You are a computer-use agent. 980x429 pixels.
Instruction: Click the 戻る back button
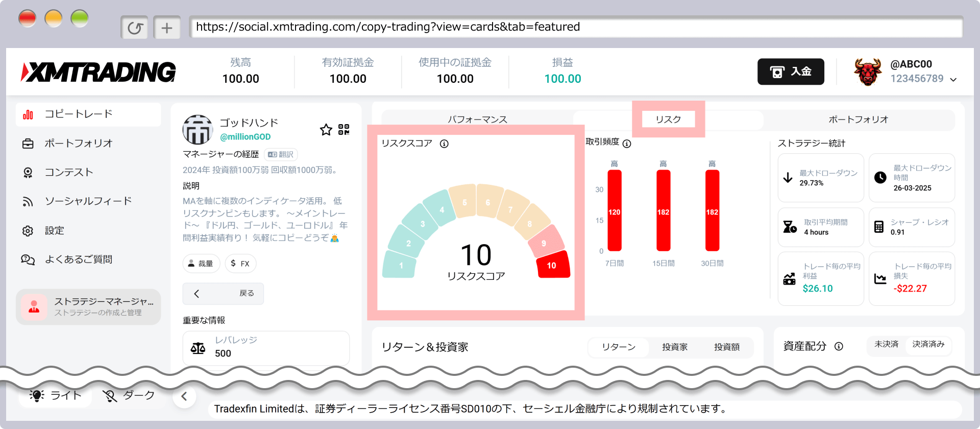coord(223,294)
